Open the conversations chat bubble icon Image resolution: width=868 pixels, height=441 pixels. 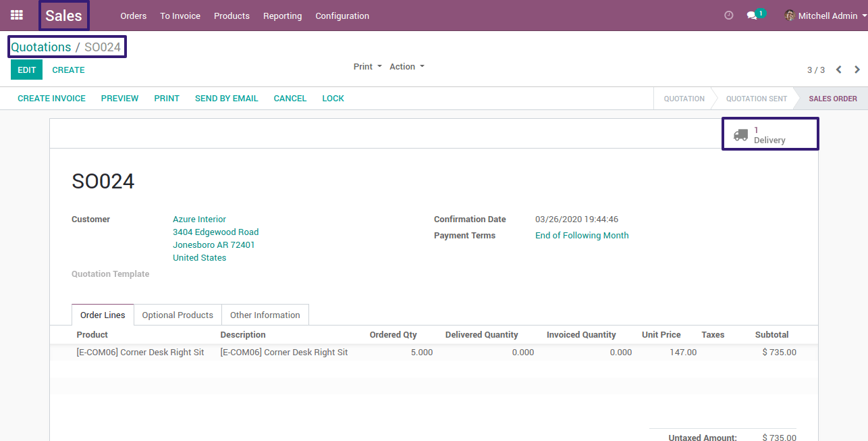pyautogui.click(x=752, y=16)
